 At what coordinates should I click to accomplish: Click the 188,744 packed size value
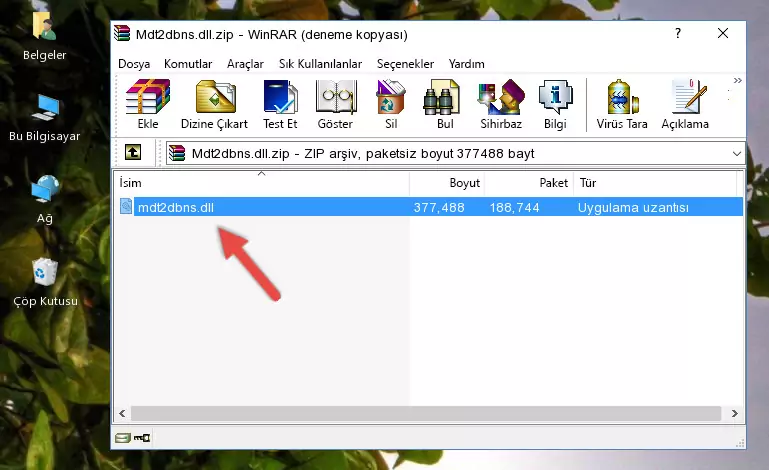(514, 208)
